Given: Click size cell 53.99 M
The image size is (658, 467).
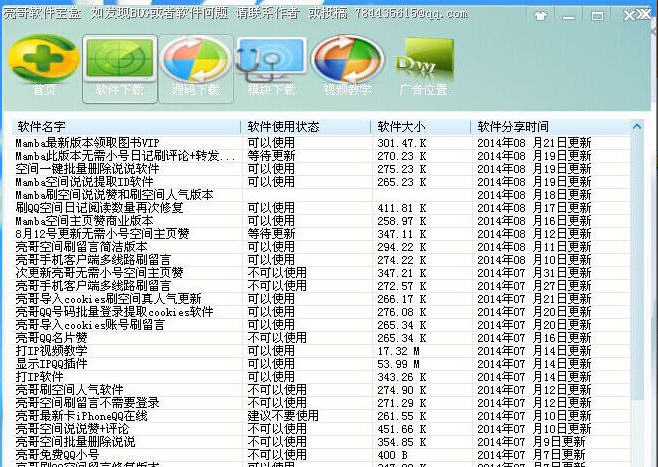Looking at the screenshot, I should coord(398,364).
